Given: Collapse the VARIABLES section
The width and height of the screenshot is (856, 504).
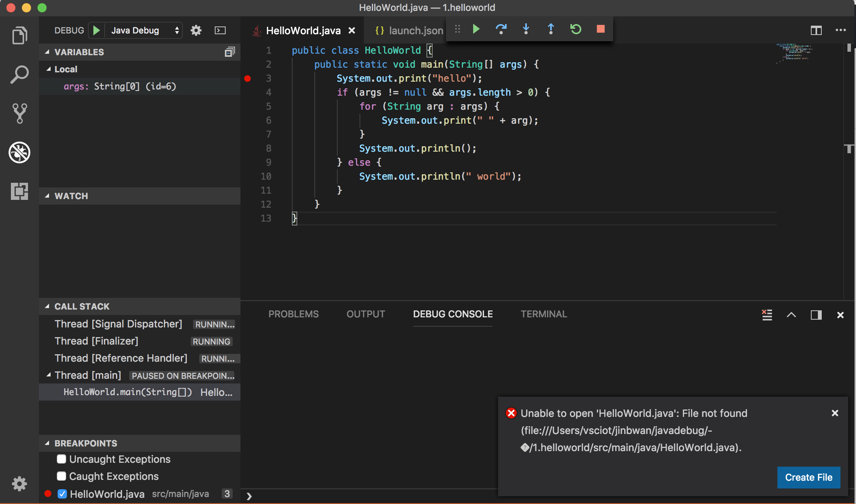Looking at the screenshot, I should pos(47,52).
